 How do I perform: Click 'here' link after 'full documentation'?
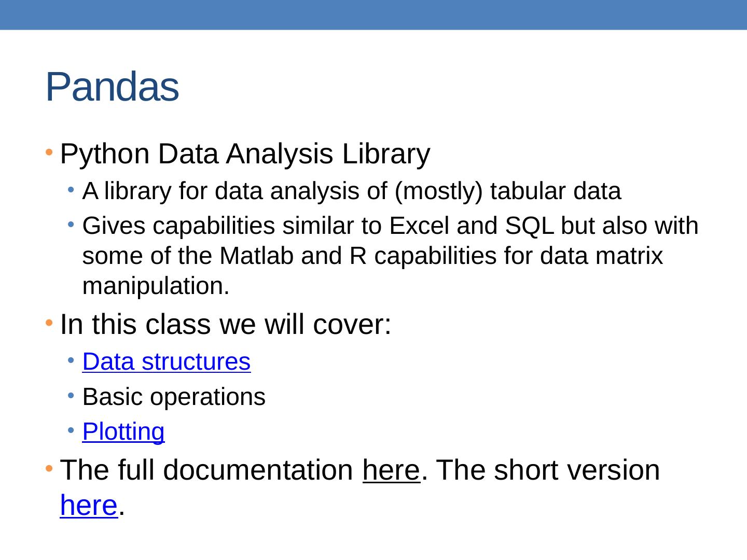click(391, 471)
